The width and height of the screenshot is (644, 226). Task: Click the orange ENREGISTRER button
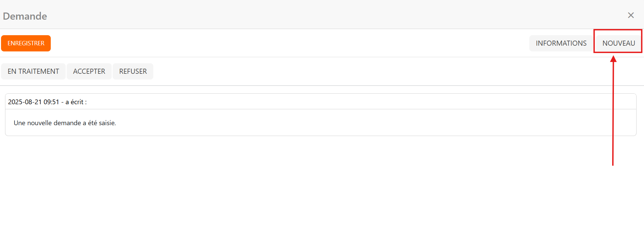pyautogui.click(x=26, y=43)
